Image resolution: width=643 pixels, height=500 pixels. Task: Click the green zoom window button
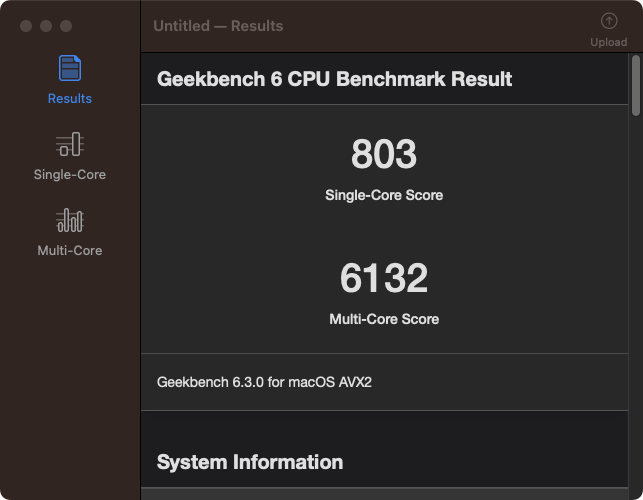coord(66,26)
